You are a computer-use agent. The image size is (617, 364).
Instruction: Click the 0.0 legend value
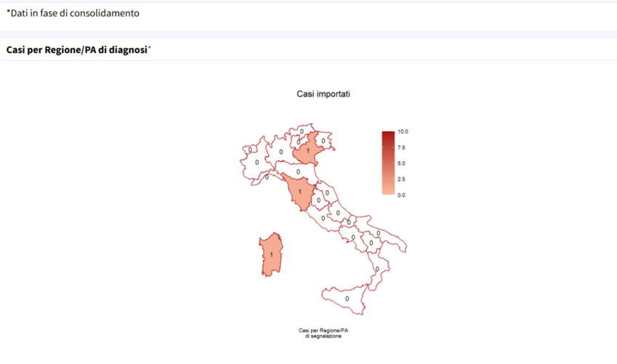pos(401,195)
